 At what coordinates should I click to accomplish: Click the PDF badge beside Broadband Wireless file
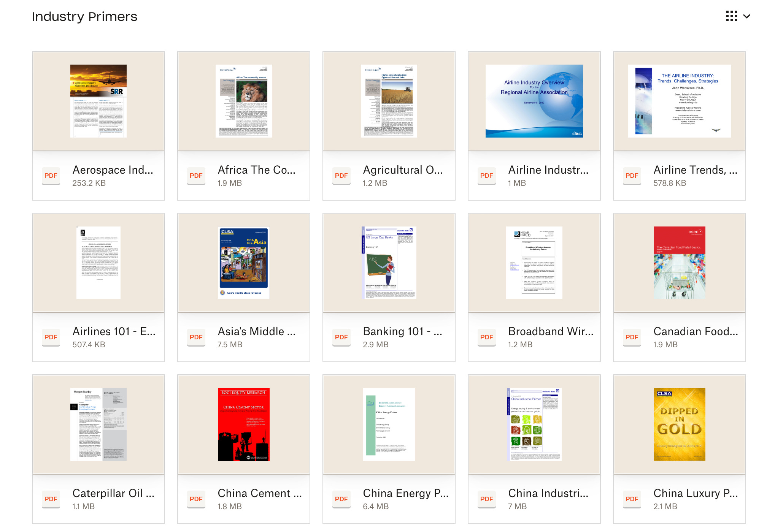[x=486, y=337]
